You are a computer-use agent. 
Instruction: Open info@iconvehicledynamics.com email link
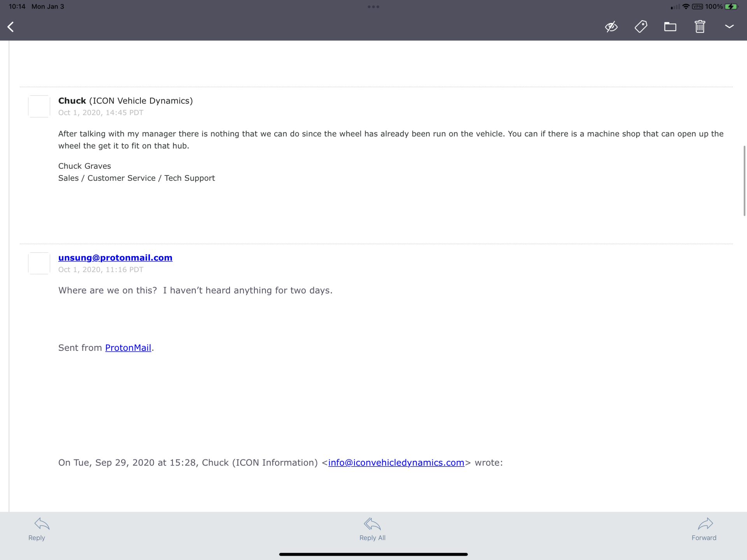[396, 463]
